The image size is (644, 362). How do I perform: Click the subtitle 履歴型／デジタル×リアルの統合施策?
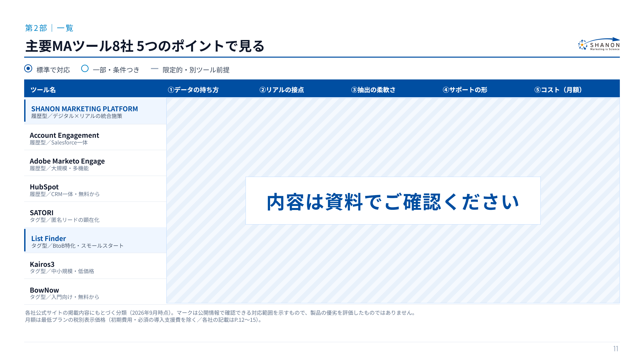point(77,116)
